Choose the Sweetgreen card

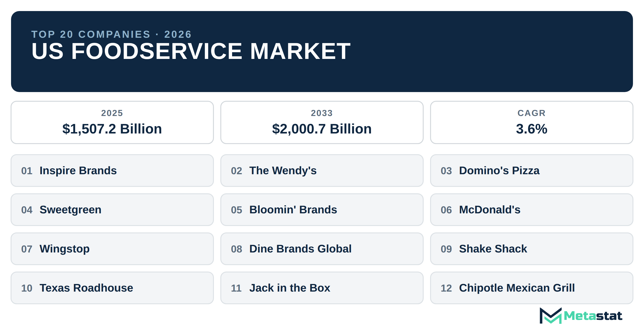tap(112, 210)
